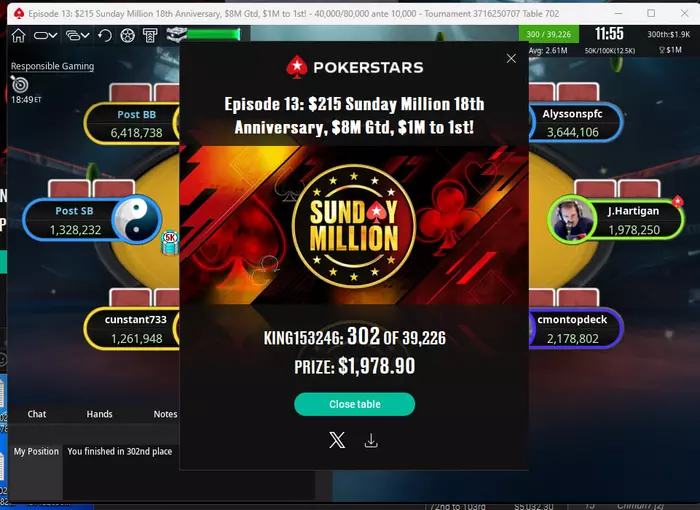Click the chest rewards icon
Screen dimensions: 700x510
click(x=176, y=34)
